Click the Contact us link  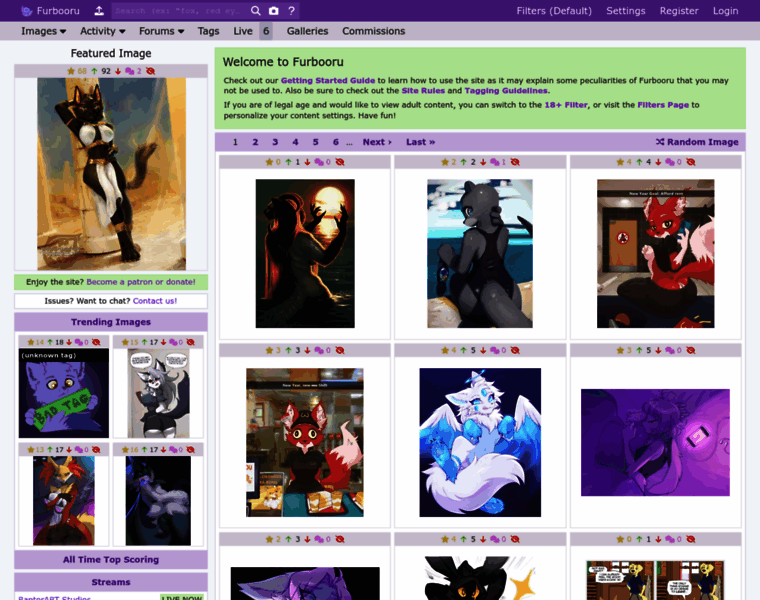pyautogui.click(x=155, y=301)
